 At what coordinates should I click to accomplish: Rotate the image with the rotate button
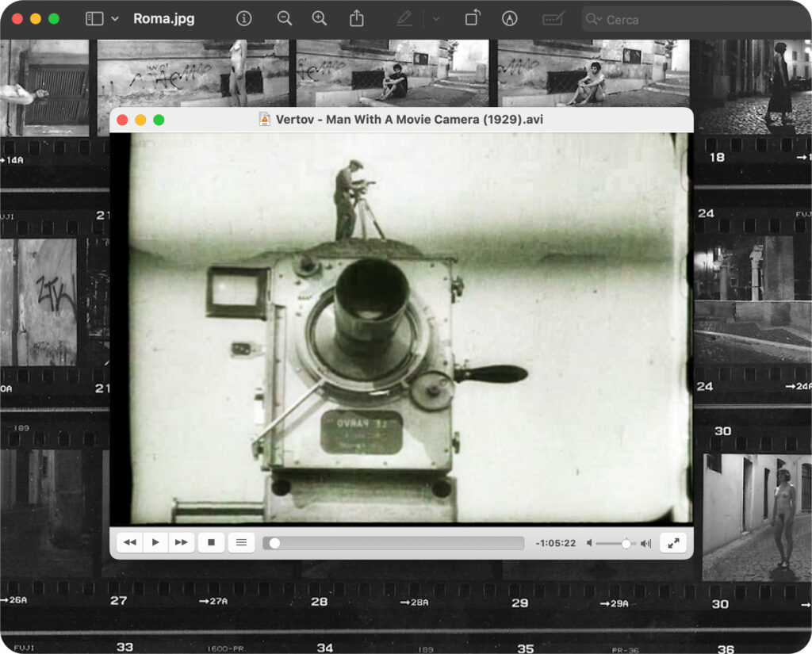coord(473,19)
